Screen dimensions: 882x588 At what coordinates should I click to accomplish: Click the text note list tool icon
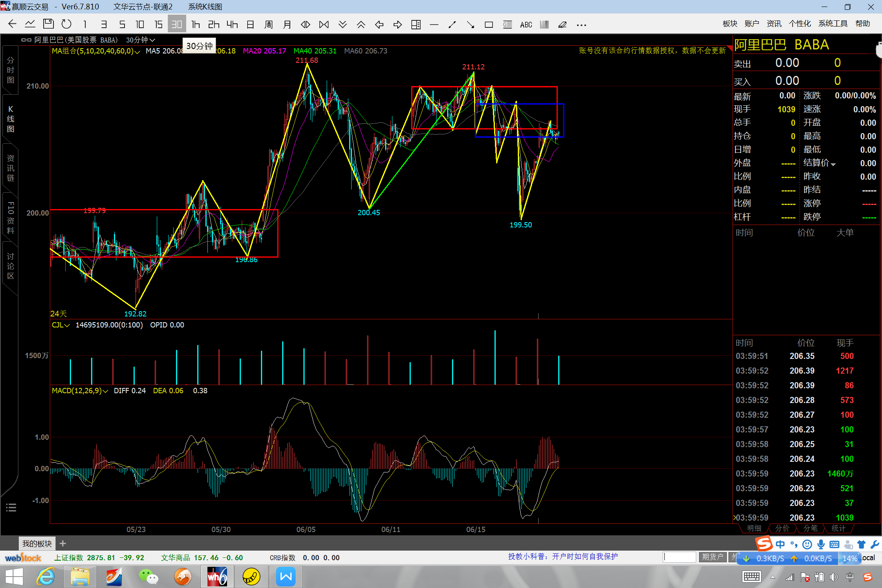click(508, 24)
